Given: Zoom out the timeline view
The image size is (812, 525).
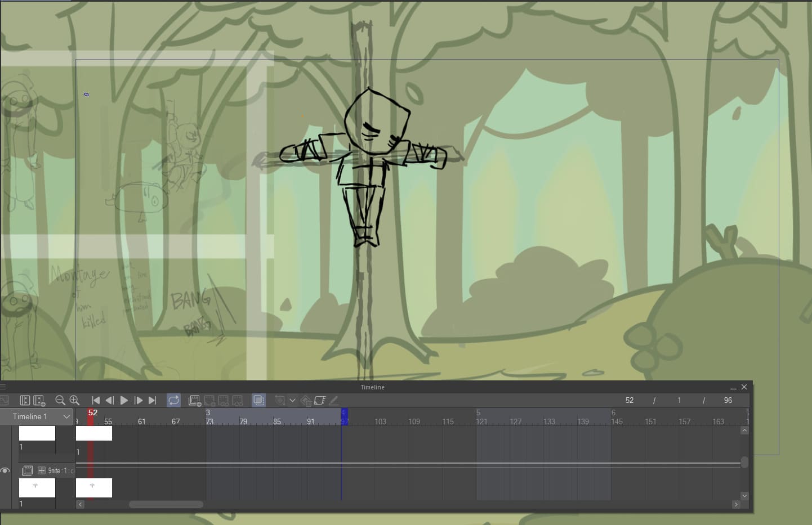Looking at the screenshot, I should (x=60, y=400).
